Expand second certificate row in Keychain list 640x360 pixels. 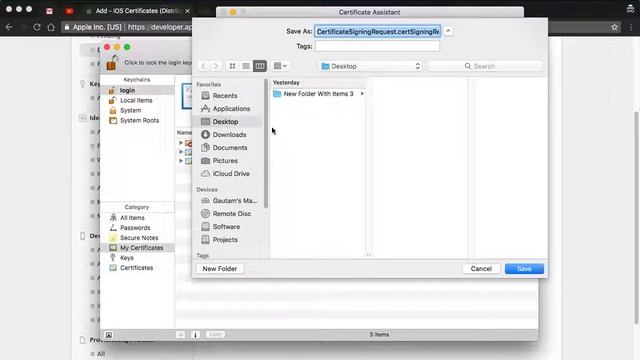click(x=181, y=152)
